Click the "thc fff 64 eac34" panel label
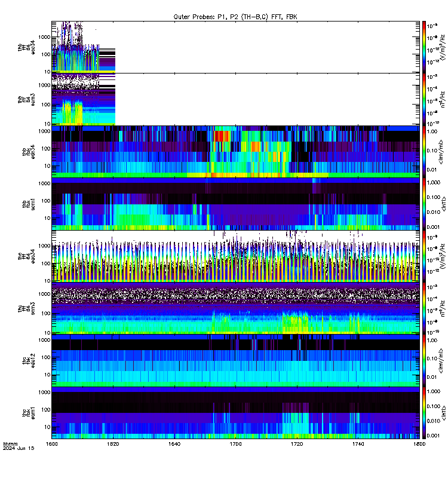The height and width of the screenshot is (478, 448). 26,256
